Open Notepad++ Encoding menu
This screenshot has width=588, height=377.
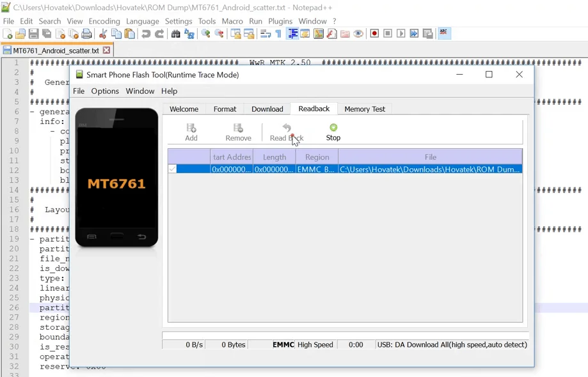pyautogui.click(x=104, y=21)
